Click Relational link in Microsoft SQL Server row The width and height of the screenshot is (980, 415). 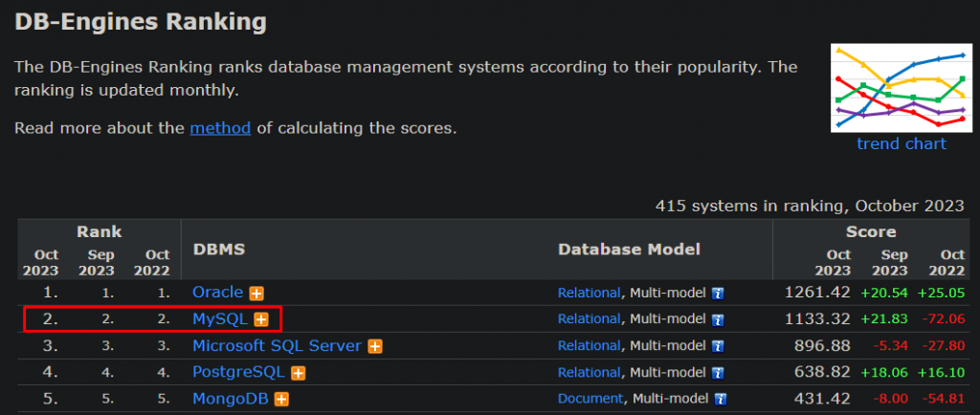click(590, 346)
